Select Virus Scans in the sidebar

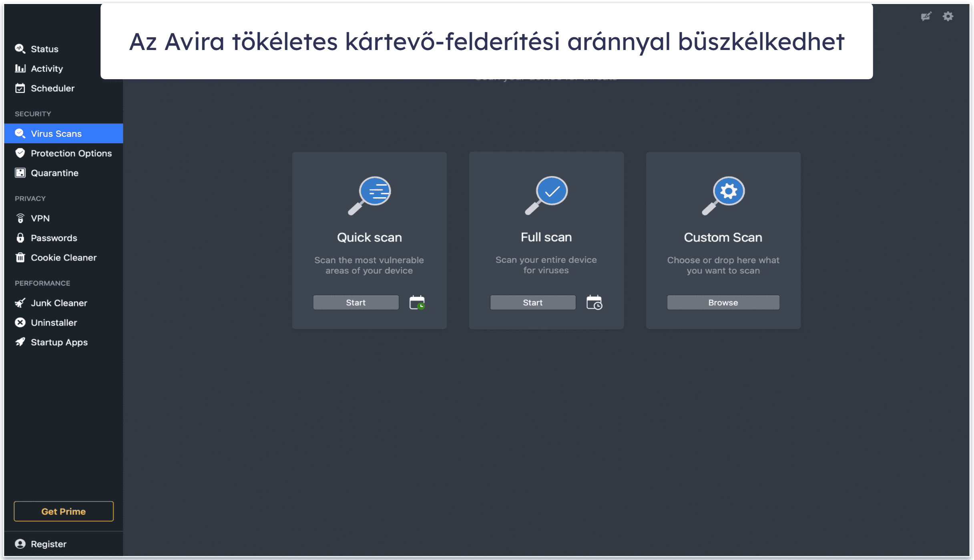tap(64, 133)
